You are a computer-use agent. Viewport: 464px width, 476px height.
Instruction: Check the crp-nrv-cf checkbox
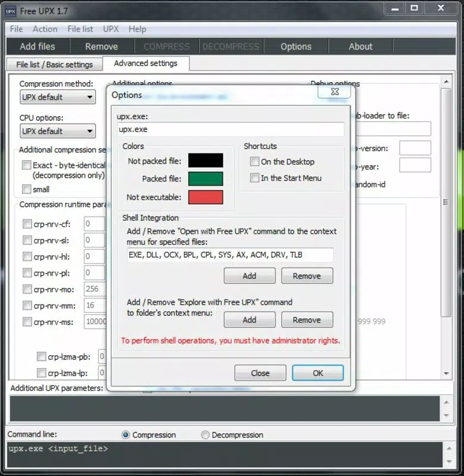tap(27, 224)
